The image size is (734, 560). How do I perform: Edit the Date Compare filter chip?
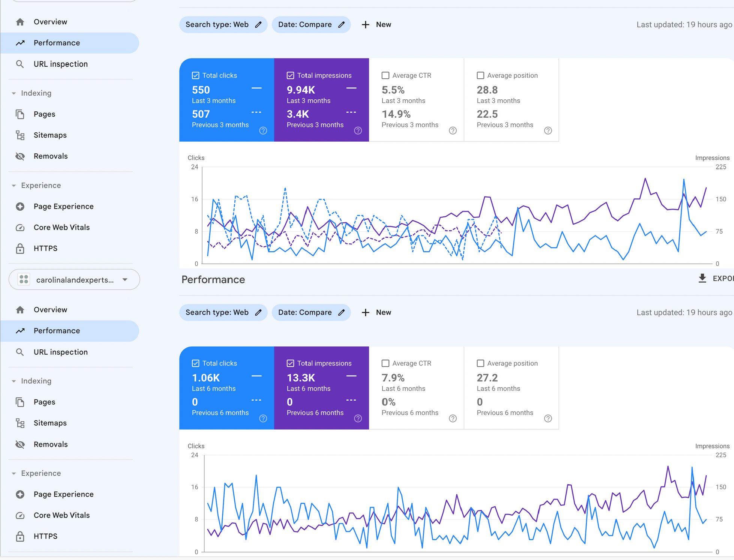pyautogui.click(x=342, y=24)
